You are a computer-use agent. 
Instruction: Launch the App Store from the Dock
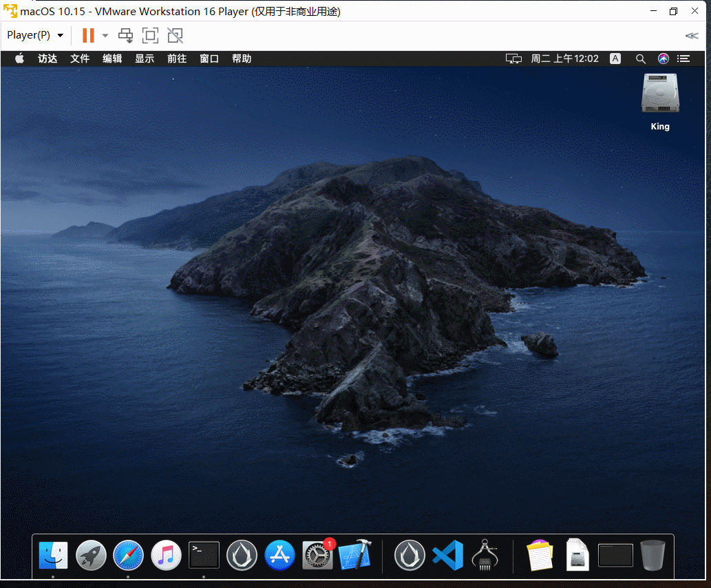(279, 556)
